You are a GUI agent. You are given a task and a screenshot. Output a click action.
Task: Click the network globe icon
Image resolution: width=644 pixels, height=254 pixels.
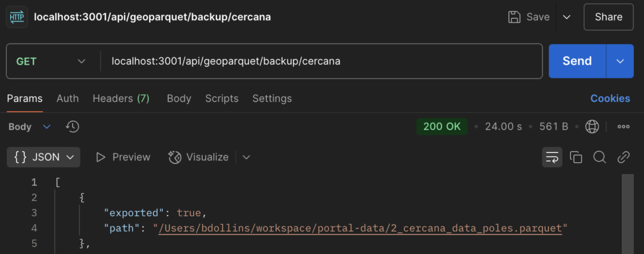pyautogui.click(x=592, y=127)
